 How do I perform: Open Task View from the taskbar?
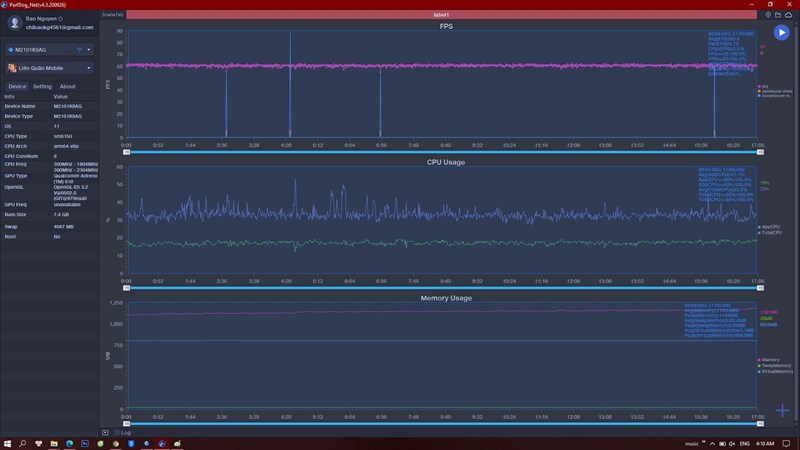point(38,444)
